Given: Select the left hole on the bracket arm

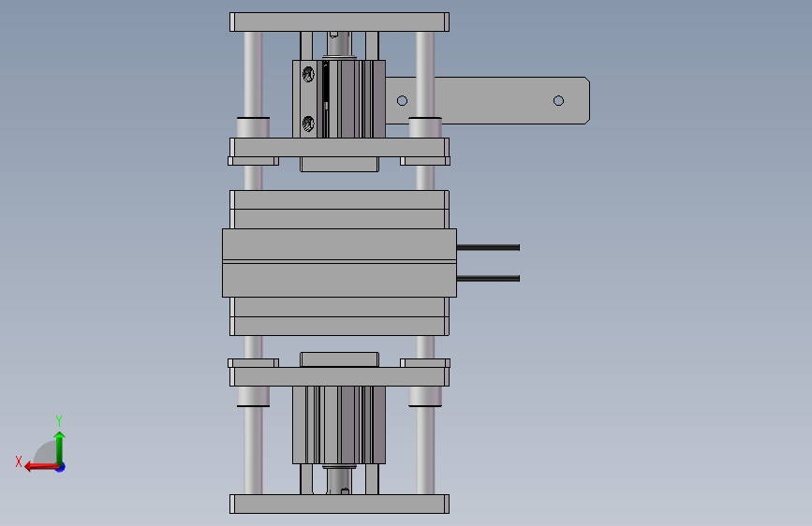Looking at the screenshot, I should point(402,100).
